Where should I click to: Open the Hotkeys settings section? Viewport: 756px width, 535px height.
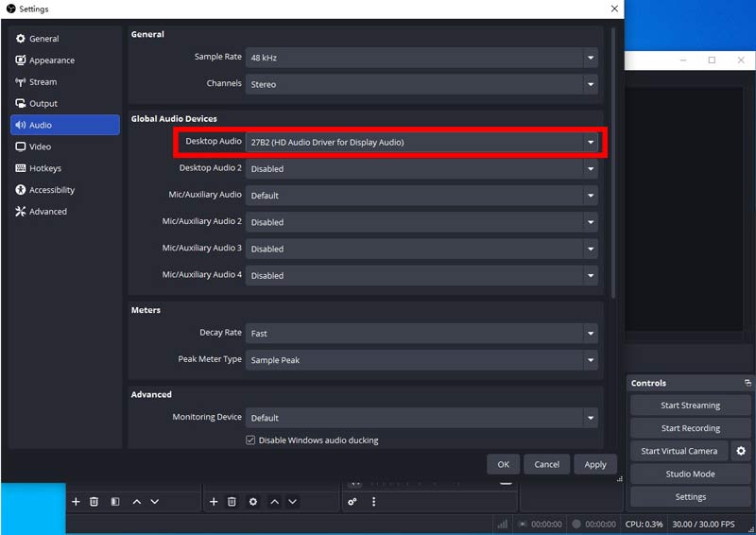point(44,168)
